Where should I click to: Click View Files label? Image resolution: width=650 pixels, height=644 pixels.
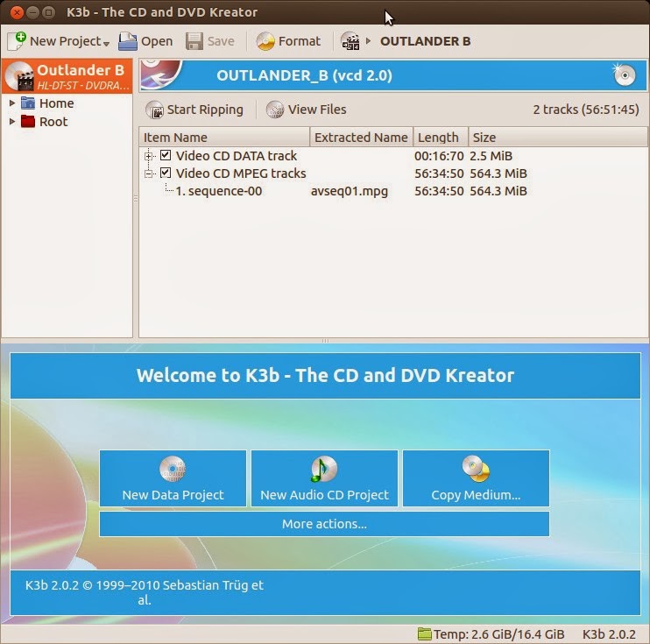pyautogui.click(x=317, y=110)
